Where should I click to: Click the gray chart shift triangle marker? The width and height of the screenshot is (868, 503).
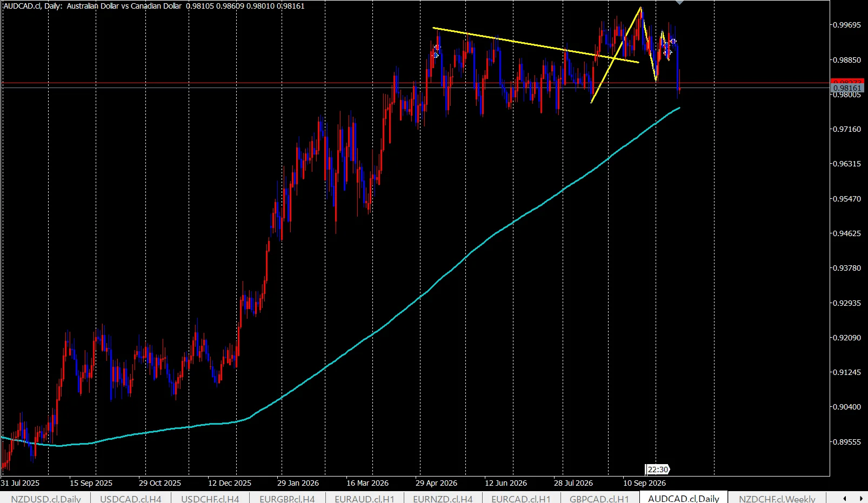point(679,3)
